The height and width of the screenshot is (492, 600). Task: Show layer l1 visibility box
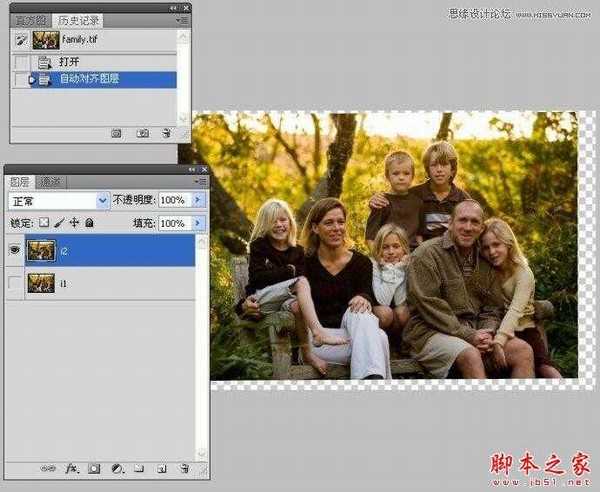coord(15,284)
